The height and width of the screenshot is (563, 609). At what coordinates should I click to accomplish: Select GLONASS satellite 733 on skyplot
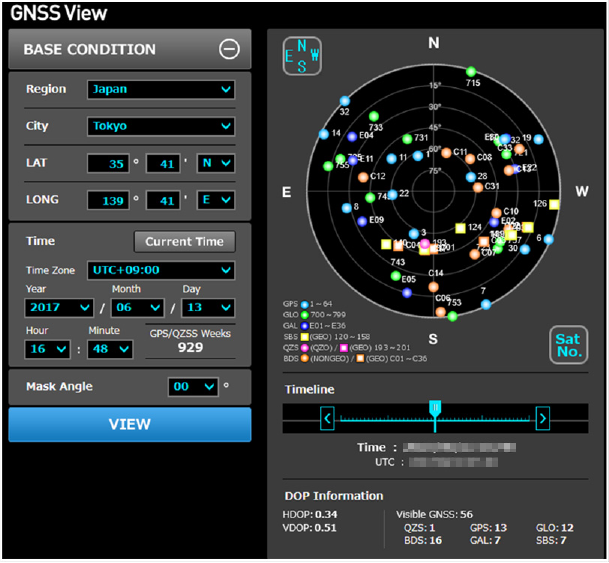point(374,116)
